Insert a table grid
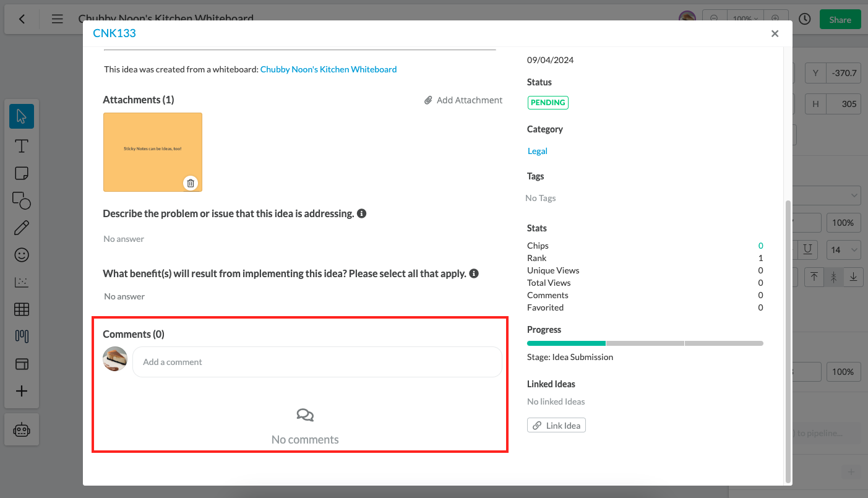The height and width of the screenshot is (498, 868). pyautogui.click(x=22, y=309)
